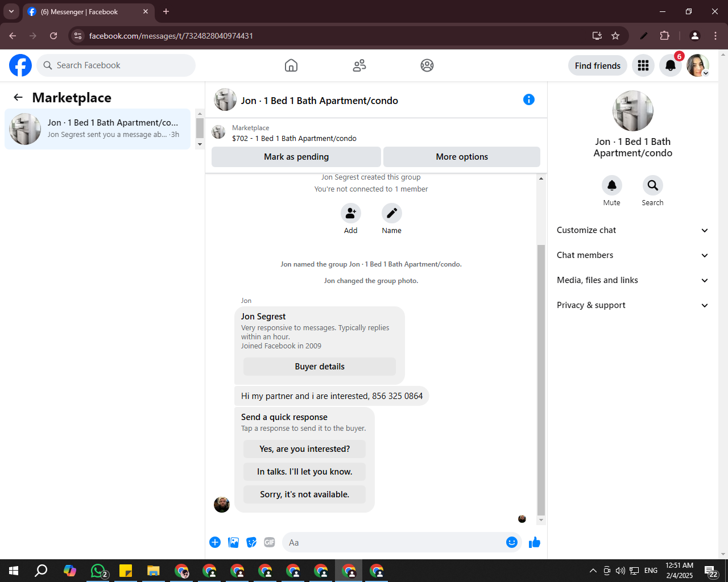The height and width of the screenshot is (582, 728).
Task: Click message "Hi my partner and i are interested"
Action: click(332, 396)
